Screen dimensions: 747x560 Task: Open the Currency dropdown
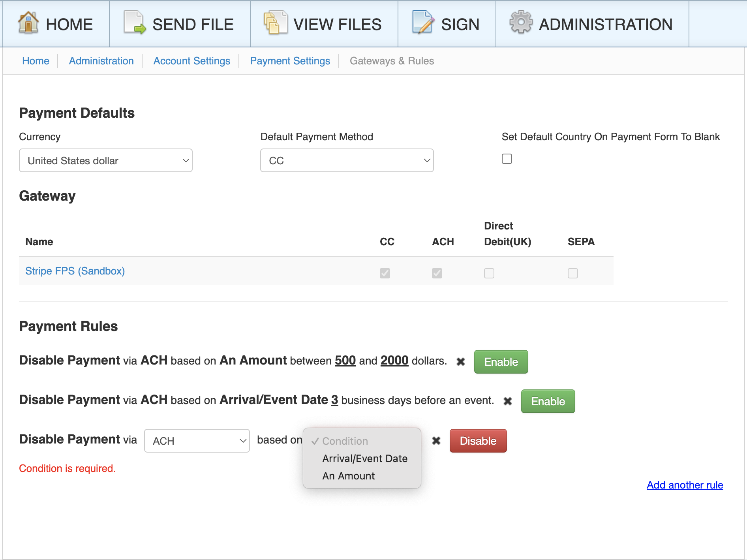pyautogui.click(x=106, y=160)
